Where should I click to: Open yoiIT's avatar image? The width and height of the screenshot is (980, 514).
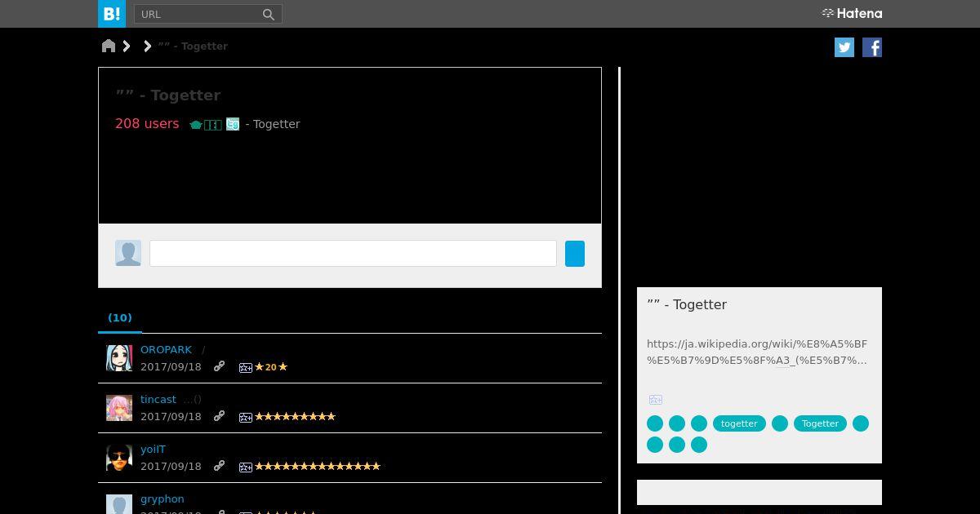click(119, 458)
